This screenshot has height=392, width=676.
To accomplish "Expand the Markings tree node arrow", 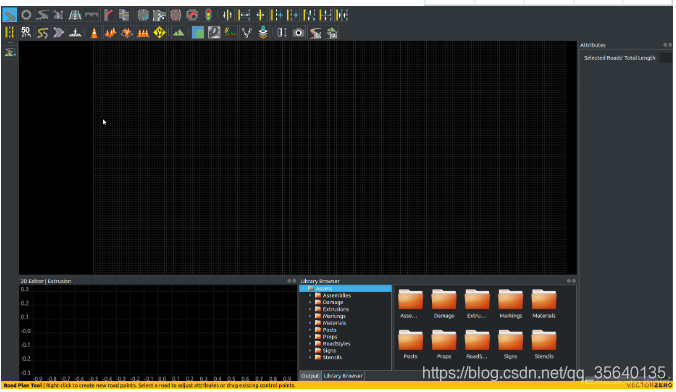I will (310, 317).
